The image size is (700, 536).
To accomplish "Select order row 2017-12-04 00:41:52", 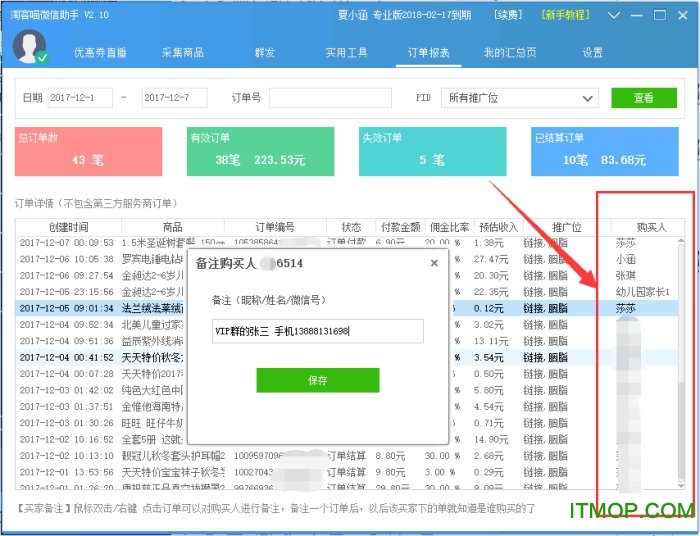I will tap(346, 357).
